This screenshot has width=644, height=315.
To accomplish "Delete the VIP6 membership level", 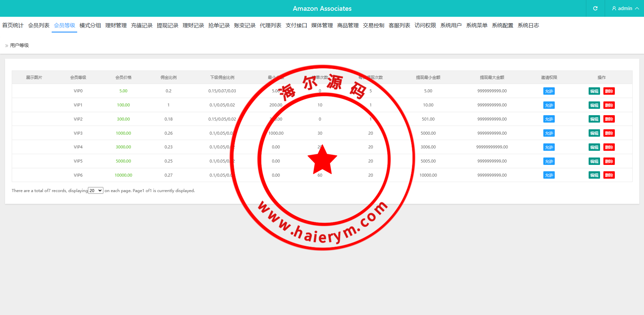I will point(609,175).
